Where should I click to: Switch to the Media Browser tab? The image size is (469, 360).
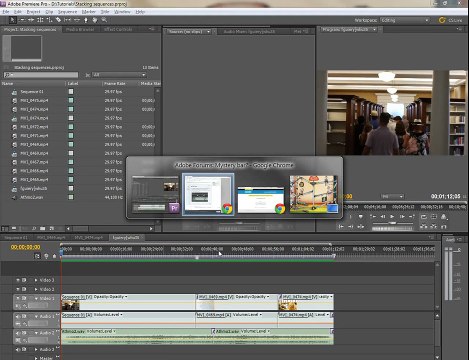click(x=80, y=29)
